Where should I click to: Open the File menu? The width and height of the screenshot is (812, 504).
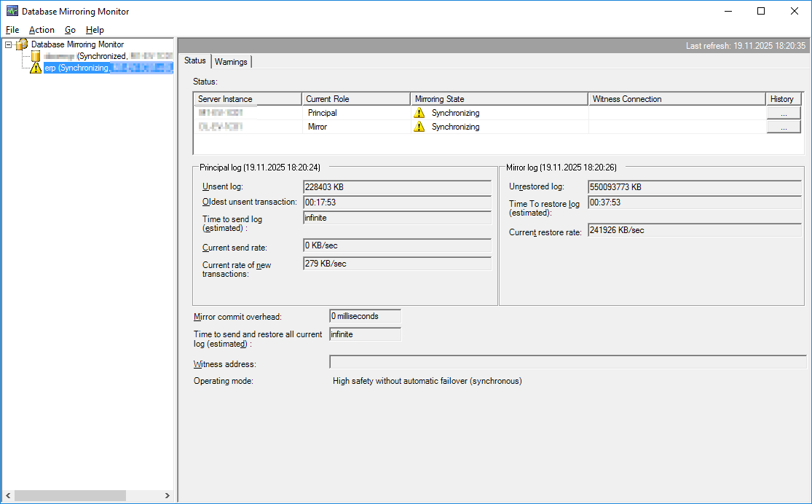[x=12, y=30]
